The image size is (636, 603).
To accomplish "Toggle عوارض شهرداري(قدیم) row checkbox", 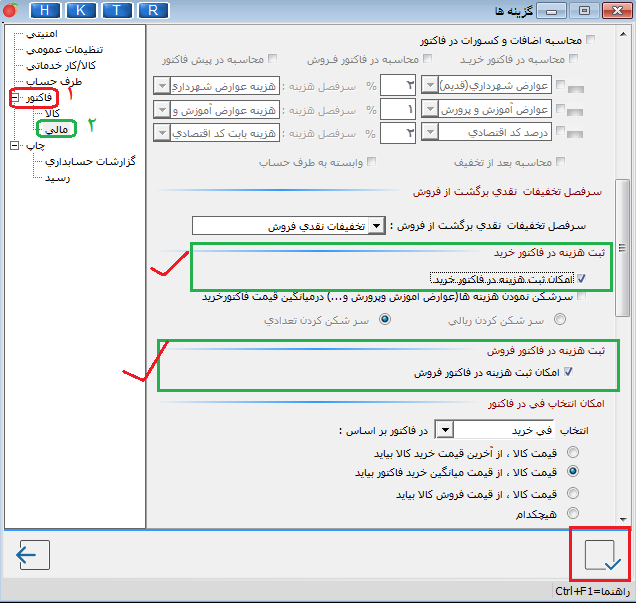I will tap(560, 84).
